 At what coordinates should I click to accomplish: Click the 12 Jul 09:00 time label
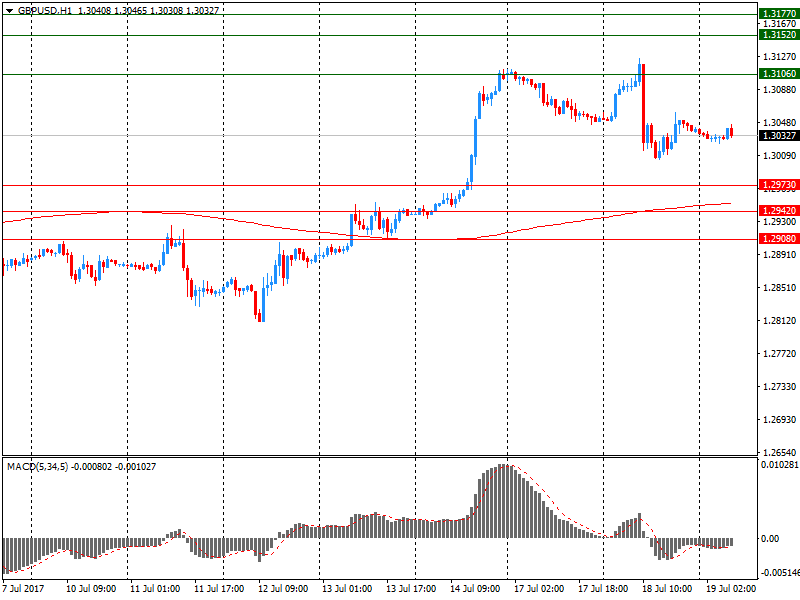coord(283,588)
